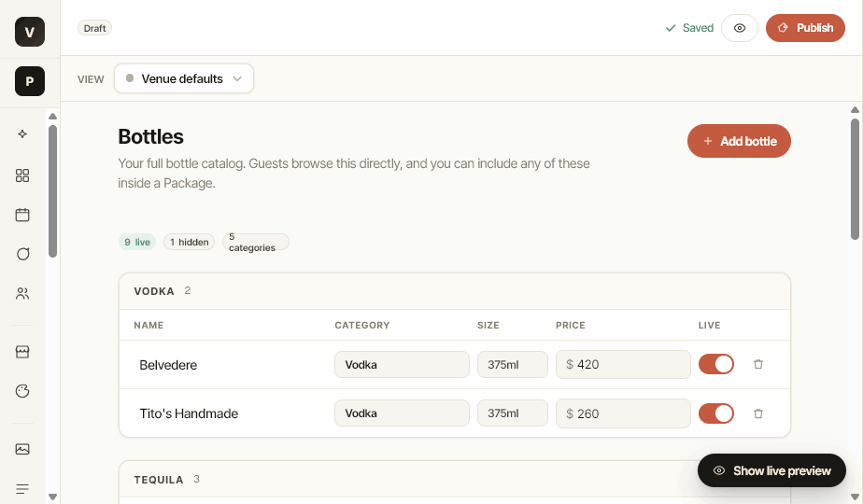This screenshot has height=504, width=863.
Task: Select the V venue avatar tile
Action: 30,32
